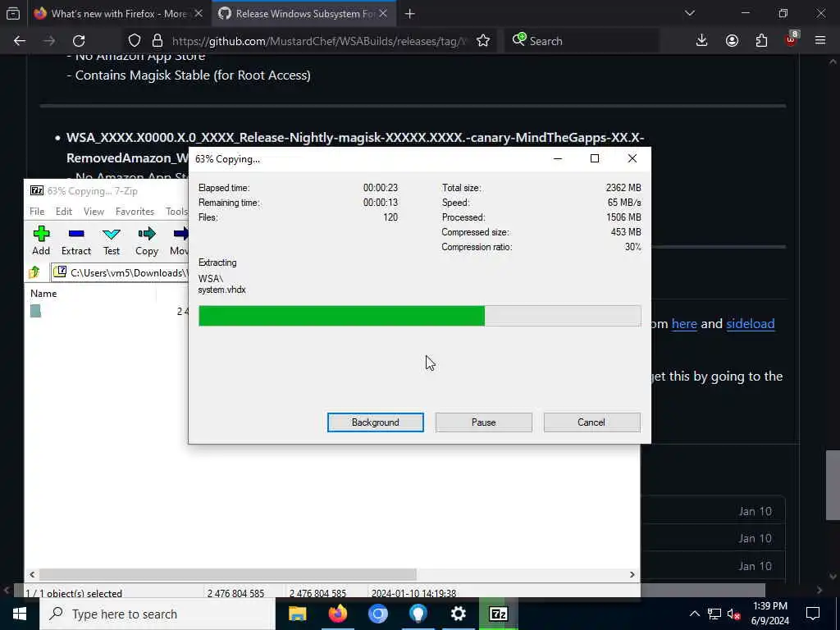Open the Edit menu in 7-Zip

pos(64,212)
